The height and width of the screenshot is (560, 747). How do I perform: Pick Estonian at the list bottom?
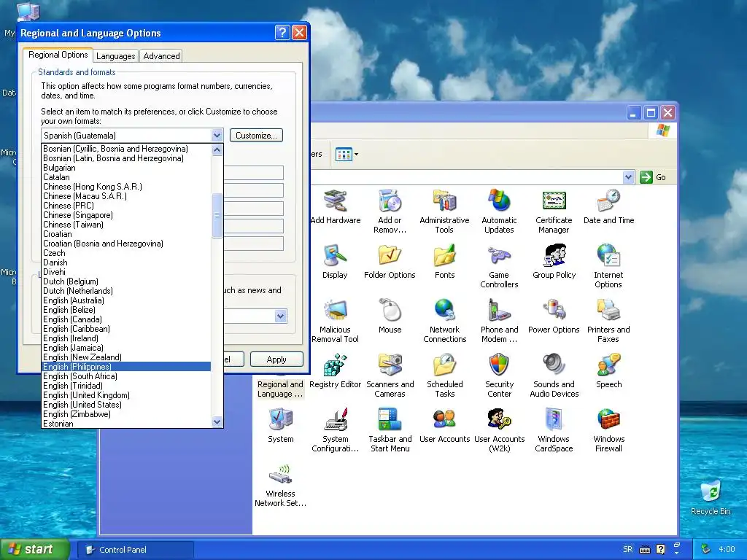(x=126, y=424)
